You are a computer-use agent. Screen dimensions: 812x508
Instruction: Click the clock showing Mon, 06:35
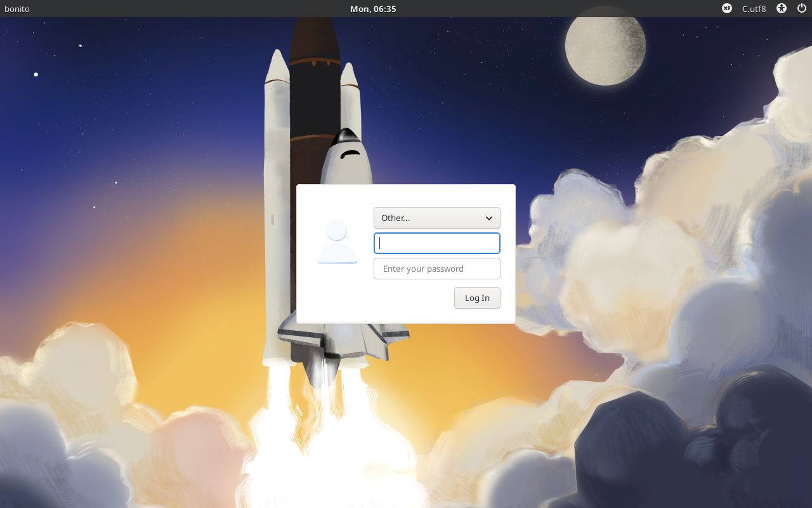coord(373,9)
